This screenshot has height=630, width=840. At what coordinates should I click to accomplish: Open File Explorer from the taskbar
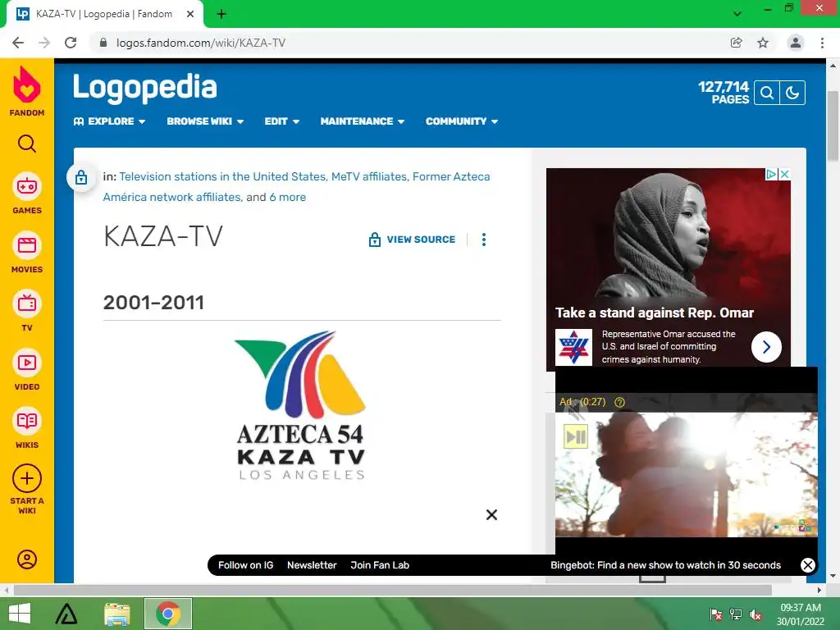pos(117,614)
